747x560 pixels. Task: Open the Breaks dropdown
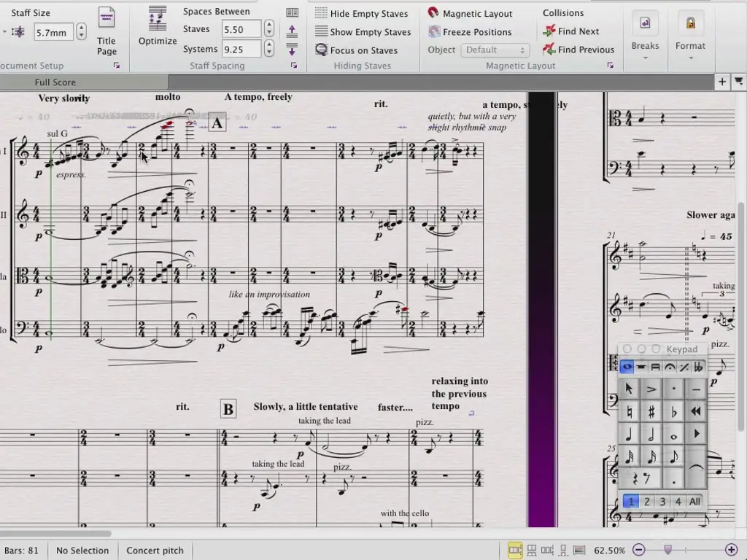(x=645, y=36)
